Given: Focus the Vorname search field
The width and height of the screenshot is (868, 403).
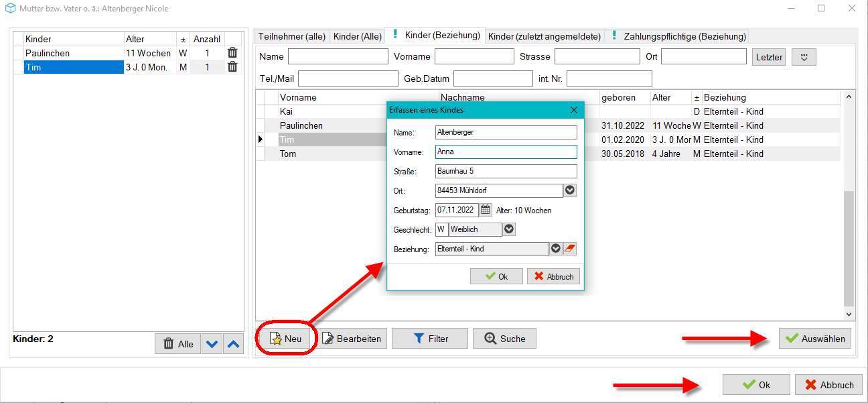Looking at the screenshot, I should coord(474,56).
